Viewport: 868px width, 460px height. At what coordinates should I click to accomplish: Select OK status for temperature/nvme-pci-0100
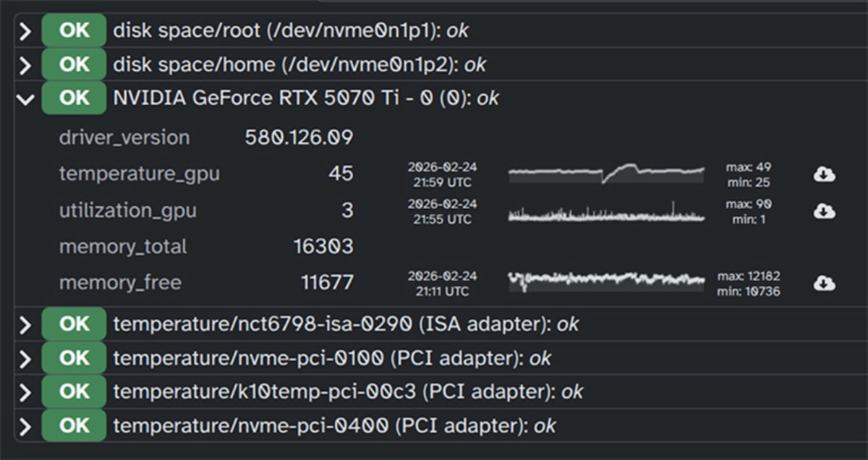click(x=73, y=357)
